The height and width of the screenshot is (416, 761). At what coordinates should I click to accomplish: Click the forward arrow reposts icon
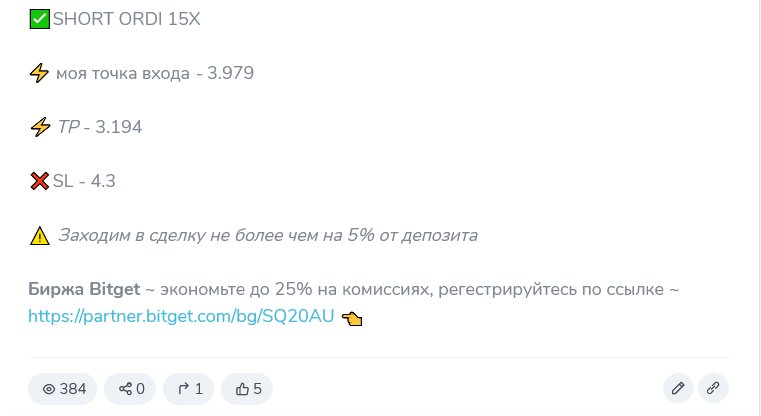pyautogui.click(x=183, y=389)
